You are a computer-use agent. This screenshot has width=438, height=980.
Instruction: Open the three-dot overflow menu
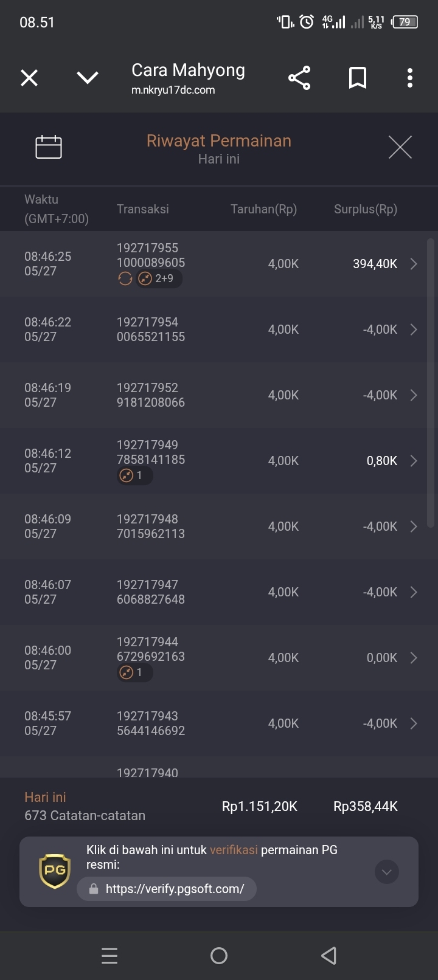click(410, 78)
